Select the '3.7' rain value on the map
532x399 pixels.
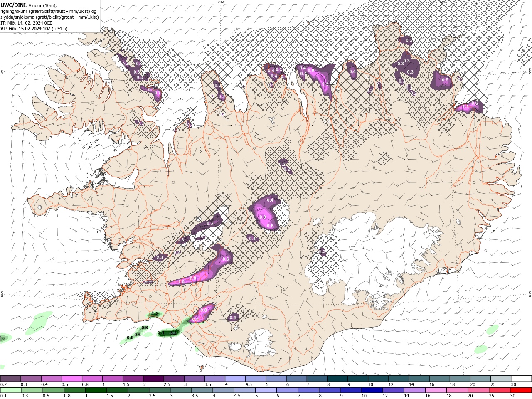(174, 333)
